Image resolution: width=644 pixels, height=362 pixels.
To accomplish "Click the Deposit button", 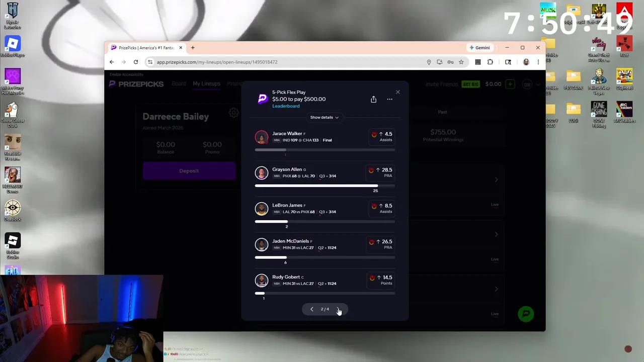I will tap(189, 171).
